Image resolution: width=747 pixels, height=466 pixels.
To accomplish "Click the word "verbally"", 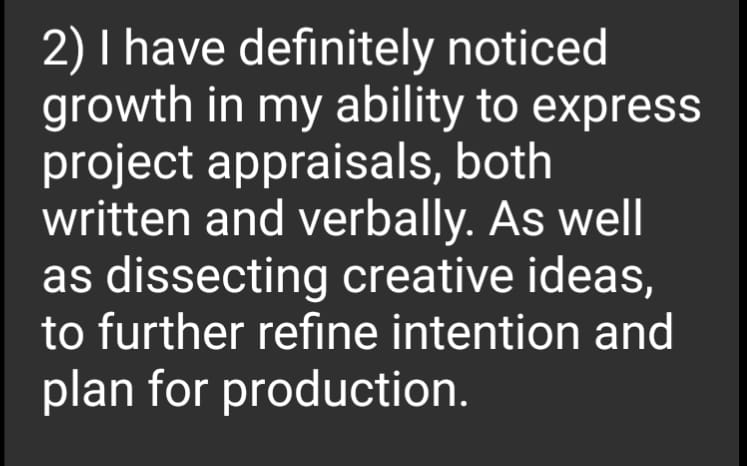I will click(x=383, y=218).
